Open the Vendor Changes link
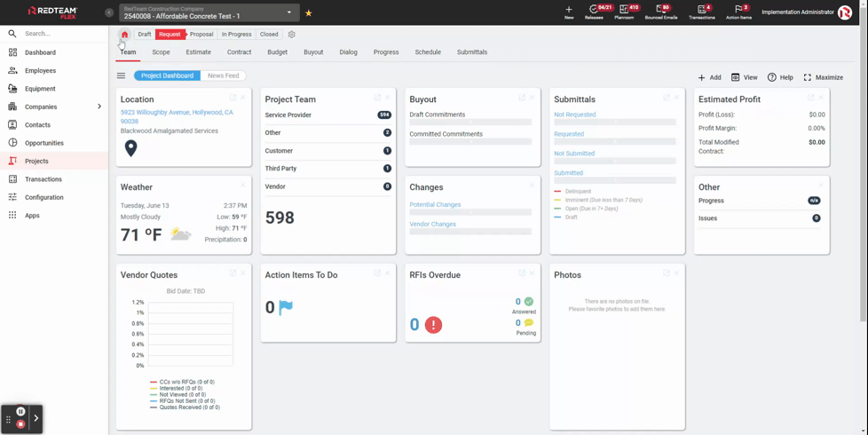 point(433,224)
